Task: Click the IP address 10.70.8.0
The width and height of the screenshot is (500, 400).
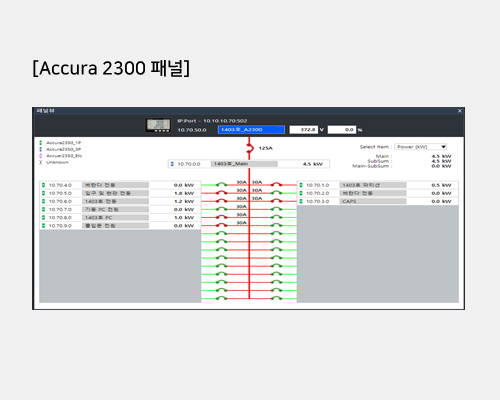Action: click(x=60, y=218)
